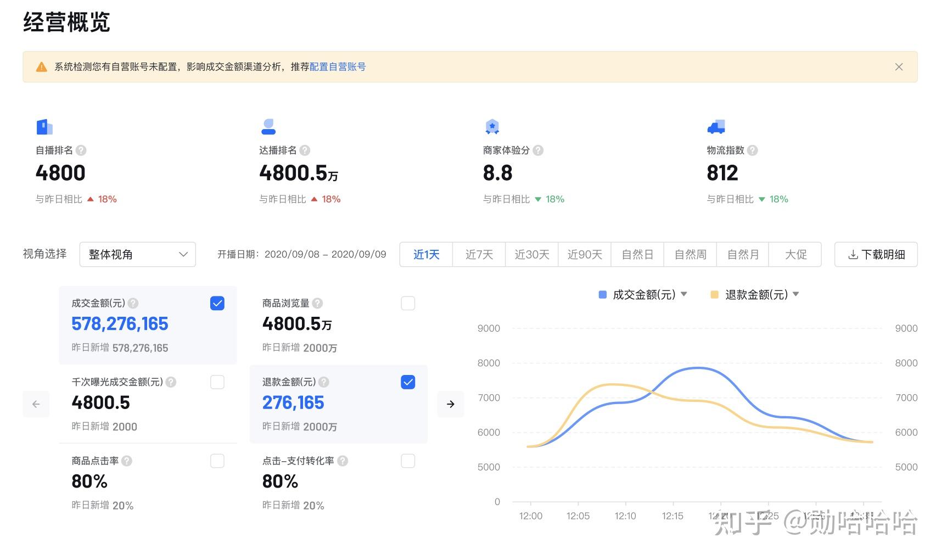942x560 pixels.
Task: Click the yellow 退款金额 legend swatch
Action: 715,295
